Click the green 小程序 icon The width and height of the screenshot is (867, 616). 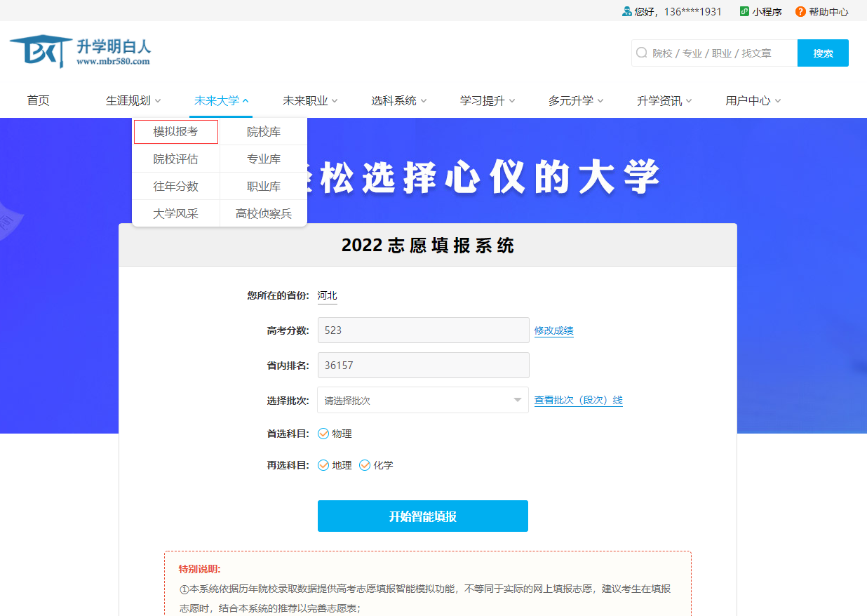click(744, 12)
